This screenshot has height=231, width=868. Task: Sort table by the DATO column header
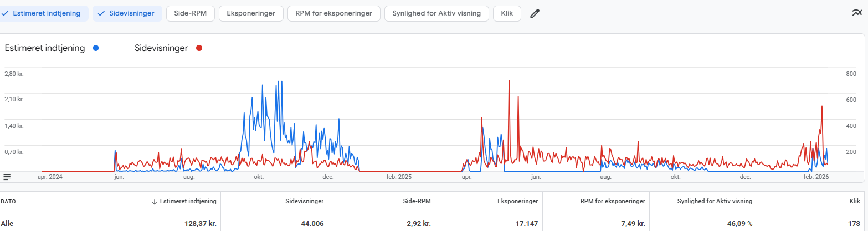pos(8,202)
